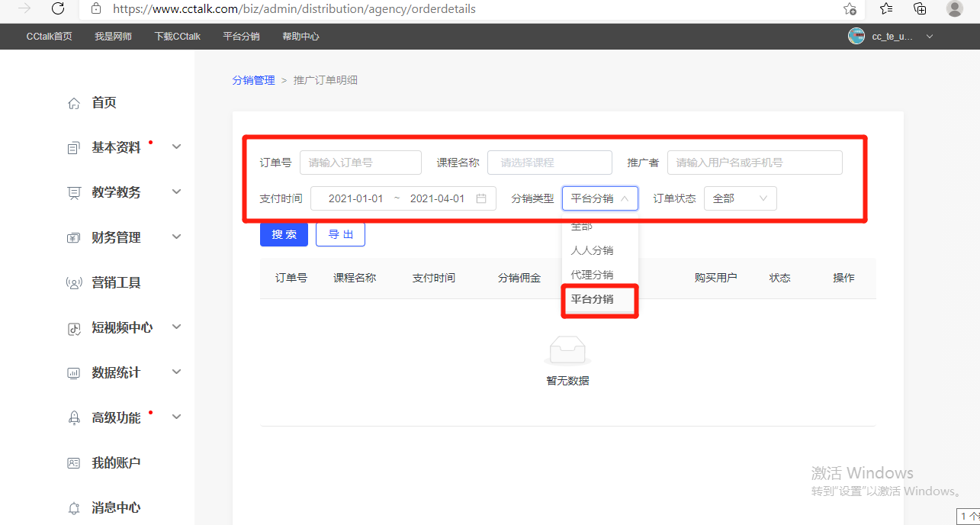Screen dimensions: 980x525
Task: Open the calendar icon in payment time
Action: (481, 198)
